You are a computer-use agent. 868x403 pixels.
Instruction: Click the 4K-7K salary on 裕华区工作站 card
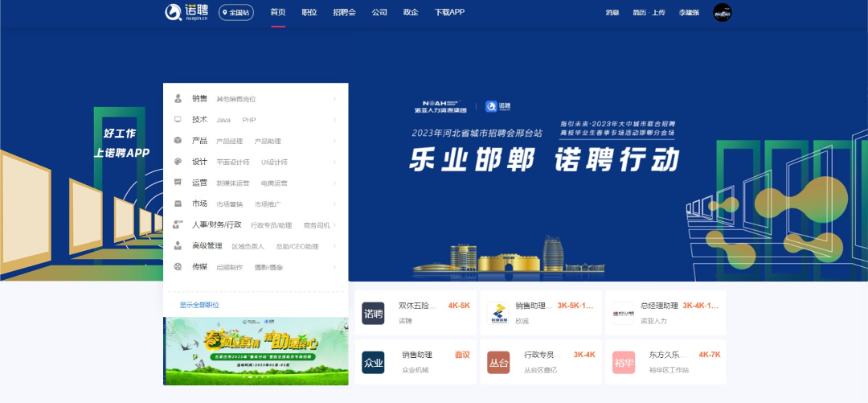[x=710, y=355]
